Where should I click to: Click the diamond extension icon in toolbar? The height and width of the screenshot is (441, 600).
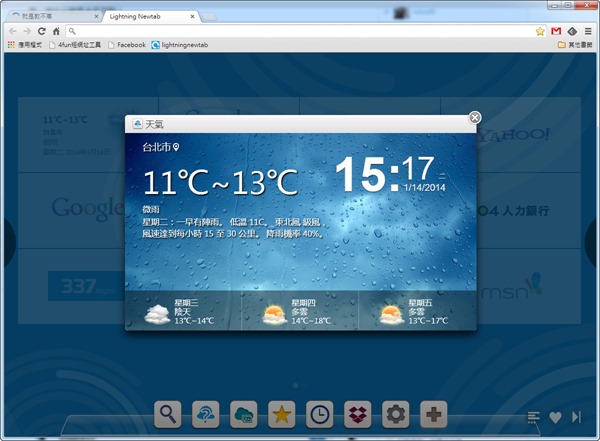point(572,31)
